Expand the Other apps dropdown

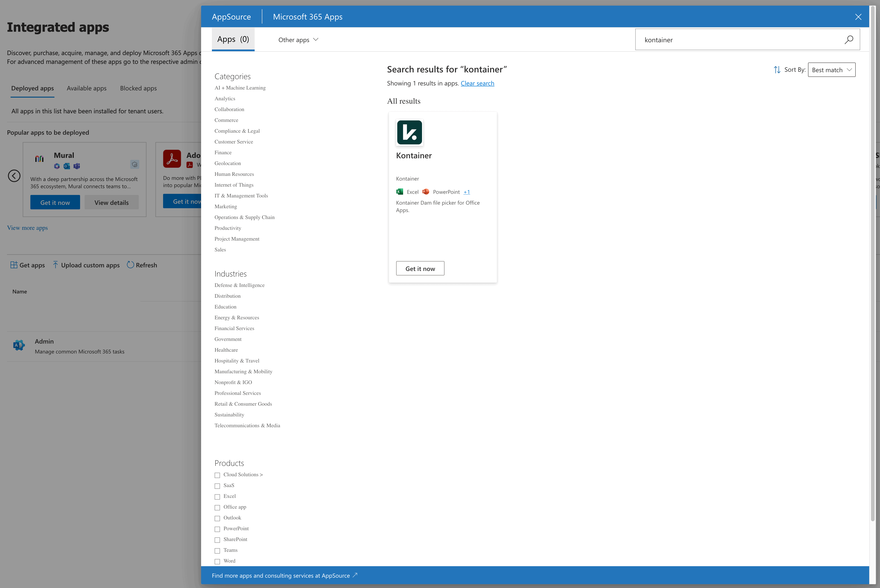(298, 40)
